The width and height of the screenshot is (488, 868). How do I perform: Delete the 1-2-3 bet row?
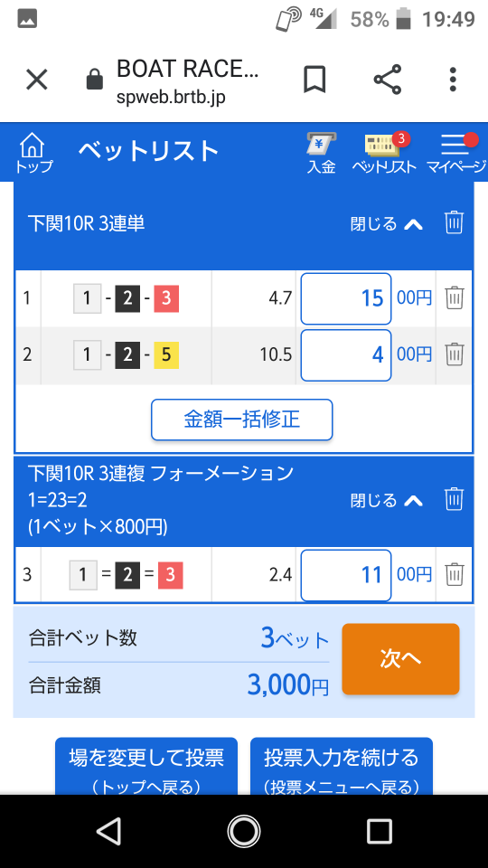click(455, 297)
